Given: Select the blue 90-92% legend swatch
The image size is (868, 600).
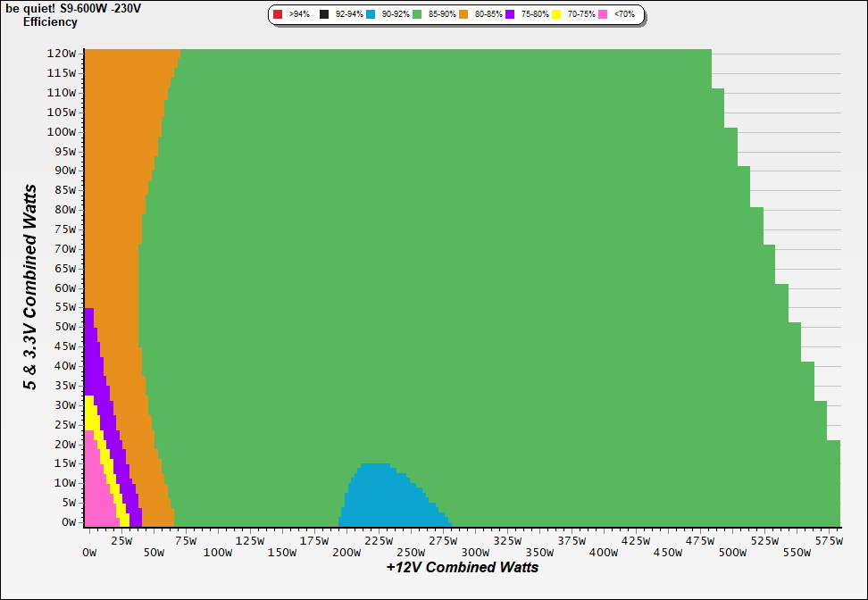Looking at the screenshot, I should pos(371,15).
